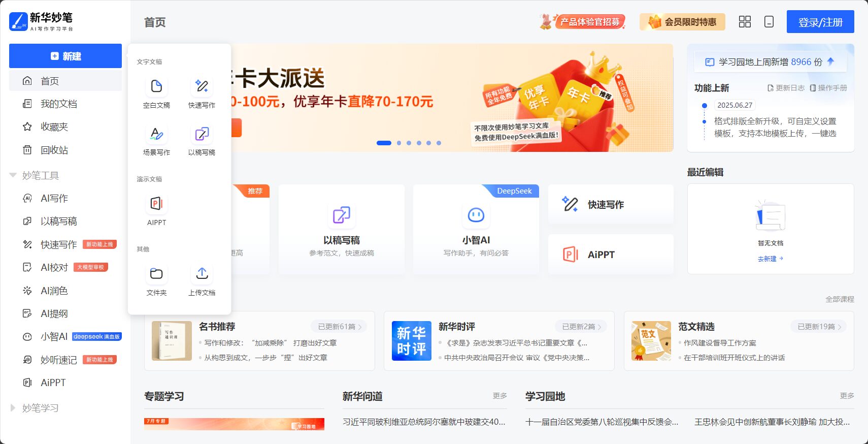Open AI润色 tool in sidebar
This screenshot has width=868, height=444.
[x=65, y=291]
